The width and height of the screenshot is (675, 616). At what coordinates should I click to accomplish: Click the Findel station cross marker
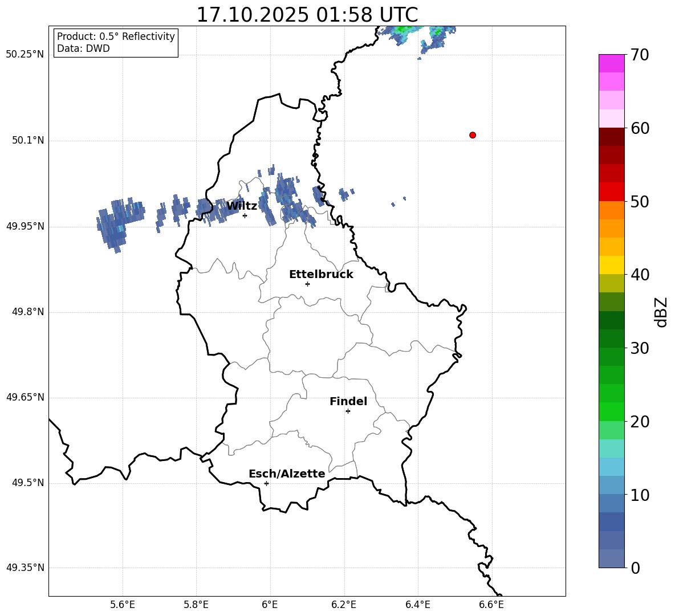pos(348,411)
